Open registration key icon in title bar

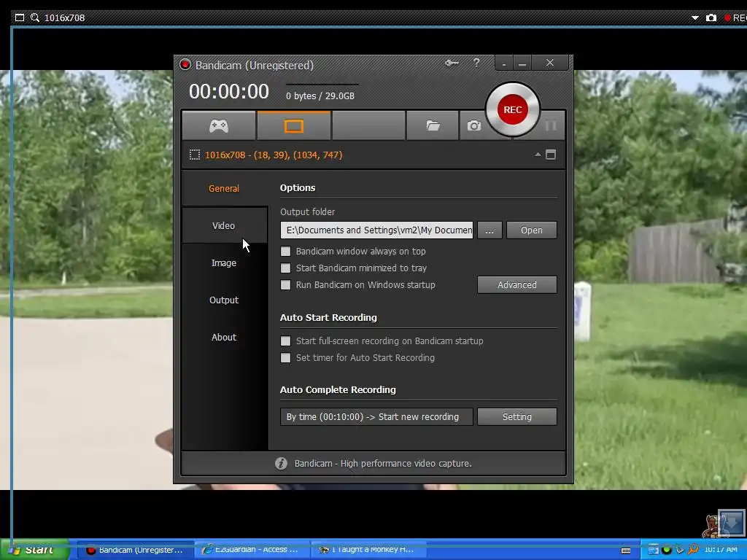pyautogui.click(x=452, y=63)
